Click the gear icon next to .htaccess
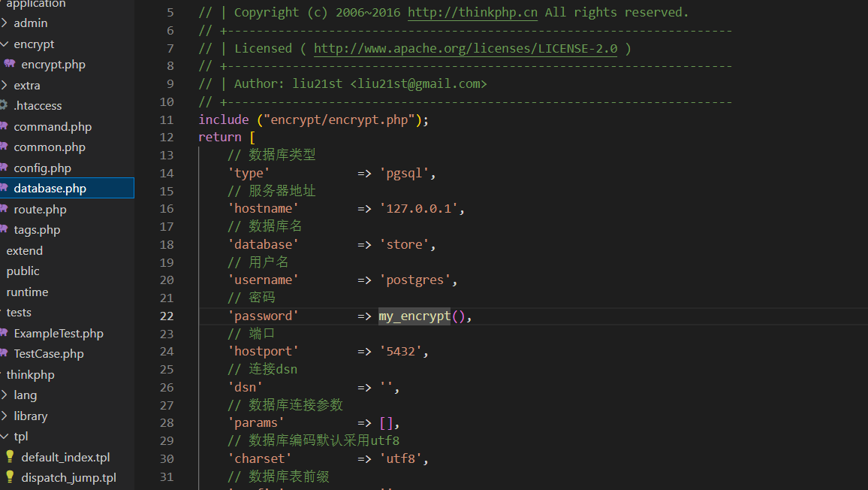The image size is (868, 490). pyautogui.click(x=3, y=104)
